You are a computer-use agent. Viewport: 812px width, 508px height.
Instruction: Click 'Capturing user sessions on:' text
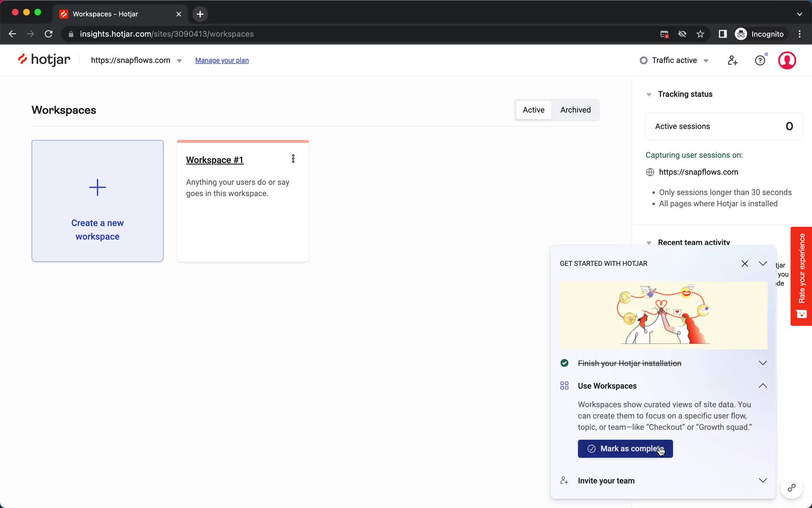coord(694,155)
